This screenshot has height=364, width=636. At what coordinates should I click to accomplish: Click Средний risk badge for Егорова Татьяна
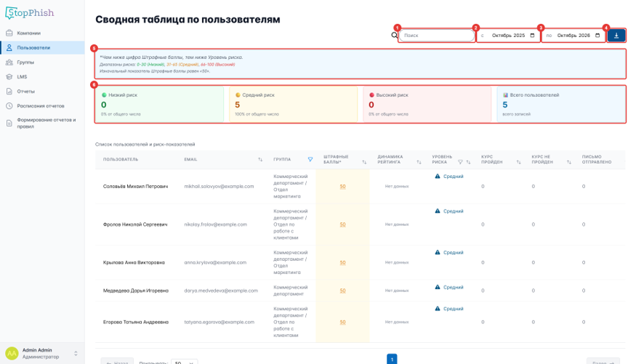pos(449,309)
